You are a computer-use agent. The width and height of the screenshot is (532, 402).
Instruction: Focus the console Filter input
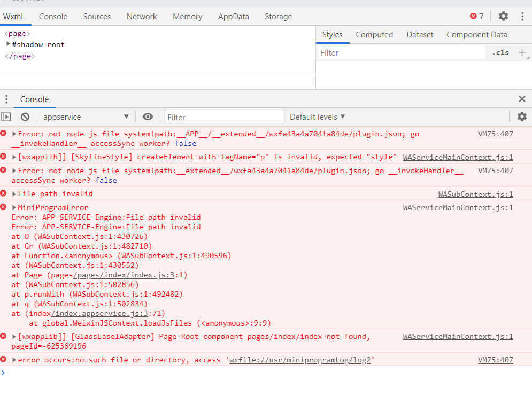click(x=224, y=117)
